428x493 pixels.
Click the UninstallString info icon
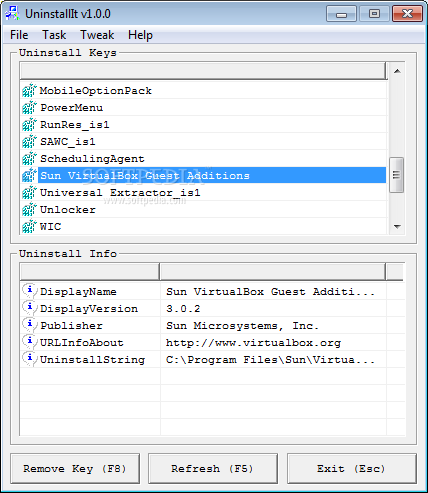tap(29, 359)
